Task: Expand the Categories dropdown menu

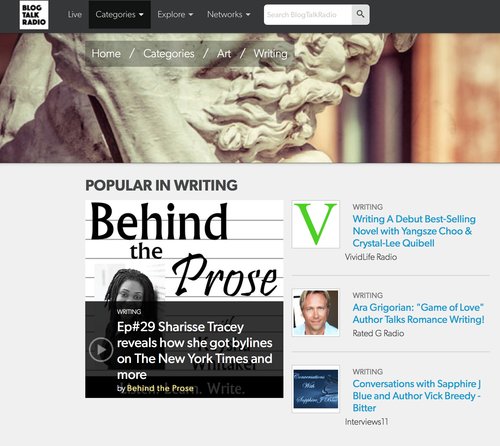Action: pos(119,15)
